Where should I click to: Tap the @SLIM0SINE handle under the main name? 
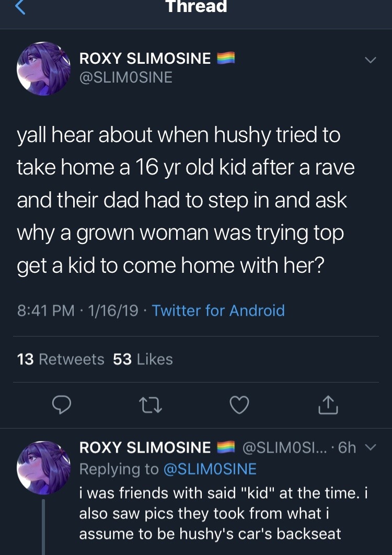[126, 77]
